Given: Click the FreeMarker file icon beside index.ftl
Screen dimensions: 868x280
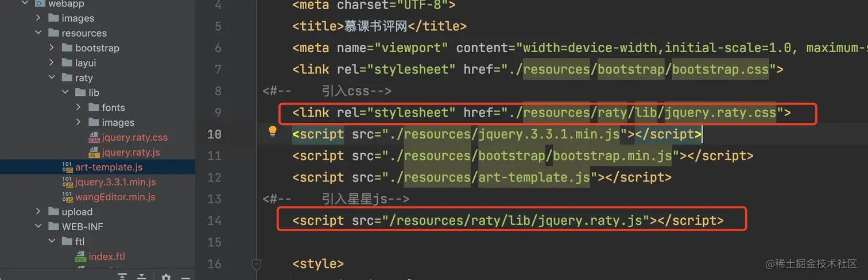Looking at the screenshot, I should [x=81, y=256].
